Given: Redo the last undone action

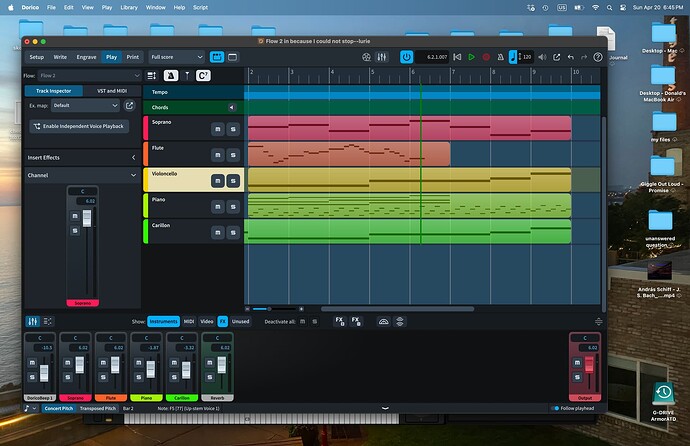Looking at the screenshot, I should [584, 57].
